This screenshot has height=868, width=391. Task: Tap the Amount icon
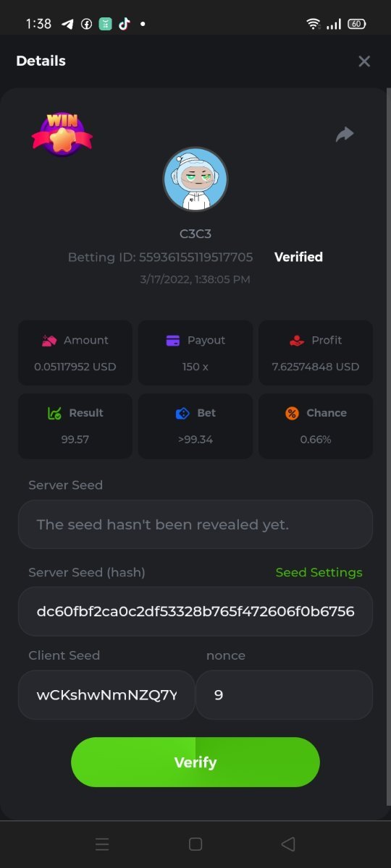[50, 340]
